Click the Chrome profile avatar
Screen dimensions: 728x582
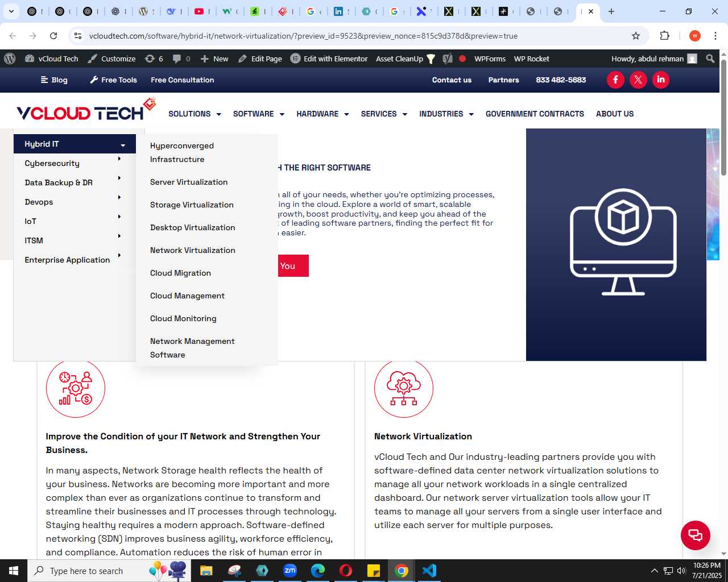pyautogui.click(x=695, y=36)
